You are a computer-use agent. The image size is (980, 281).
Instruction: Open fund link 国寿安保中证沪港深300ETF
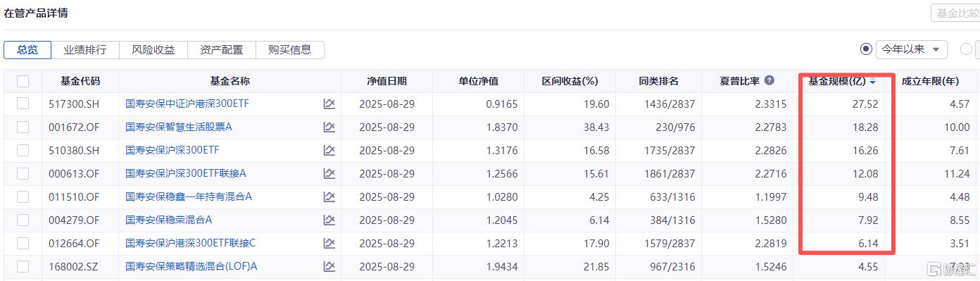[x=187, y=104]
